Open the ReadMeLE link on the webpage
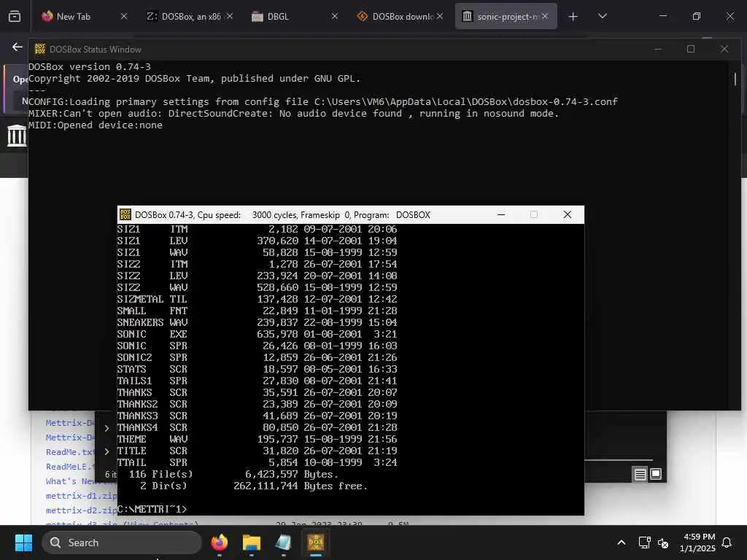The height and width of the screenshot is (560, 747). [x=71, y=467]
